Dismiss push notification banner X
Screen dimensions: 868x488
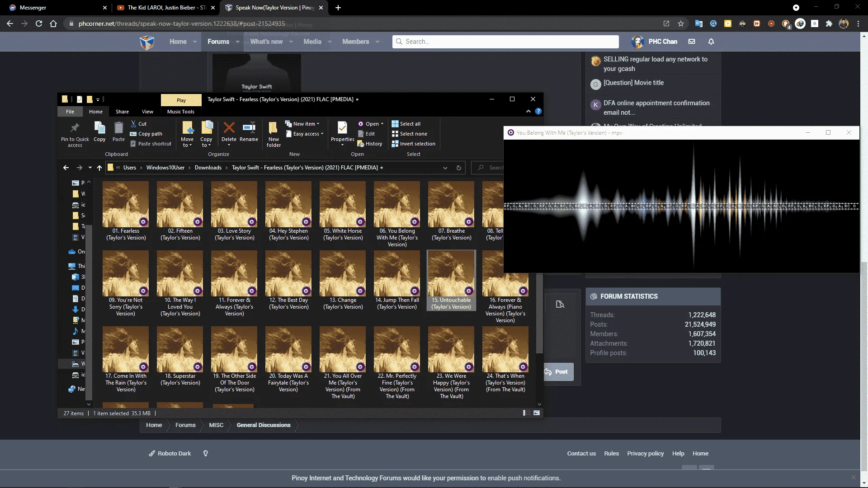click(x=853, y=477)
